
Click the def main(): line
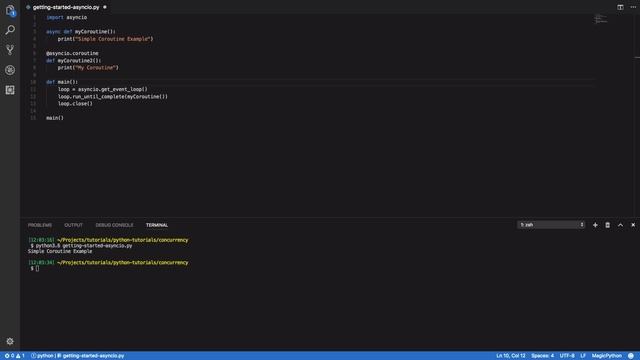pos(62,82)
